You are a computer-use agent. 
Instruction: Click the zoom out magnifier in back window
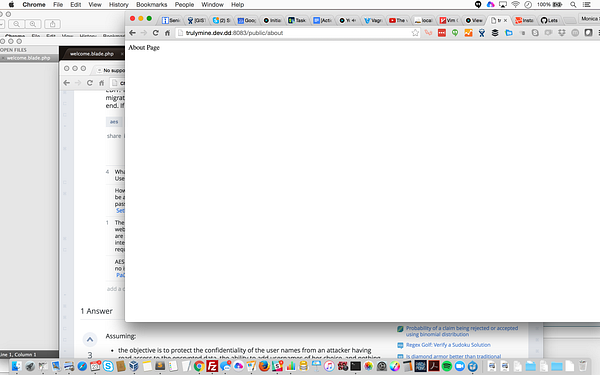(16, 24)
